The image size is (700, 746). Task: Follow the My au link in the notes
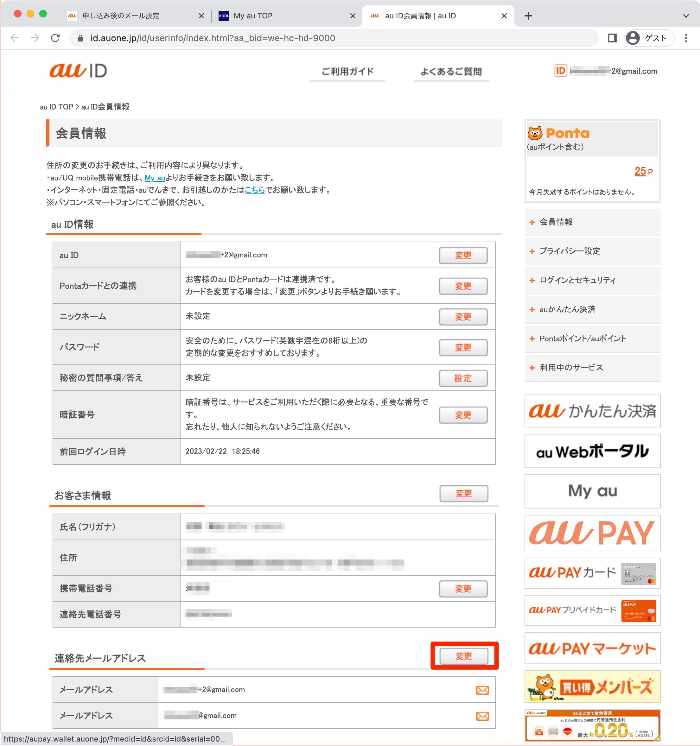pos(155,178)
